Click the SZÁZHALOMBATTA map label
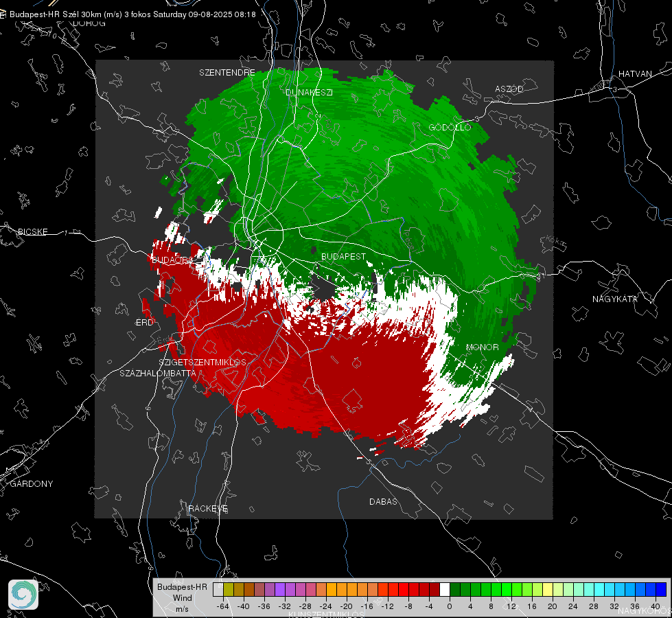 tap(158, 373)
